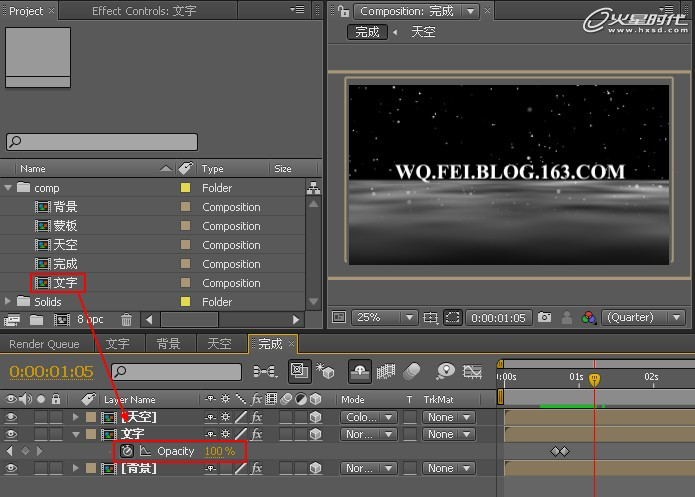Viewport: 695px width, 497px height.
Task: Toggle 3D layer switch on 文字 layer
Action: point(315,434)
